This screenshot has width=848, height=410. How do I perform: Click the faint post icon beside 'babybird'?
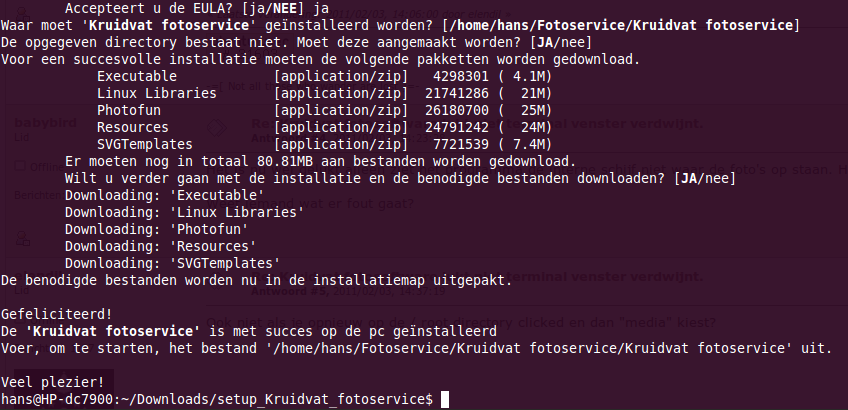pos(216,128)
